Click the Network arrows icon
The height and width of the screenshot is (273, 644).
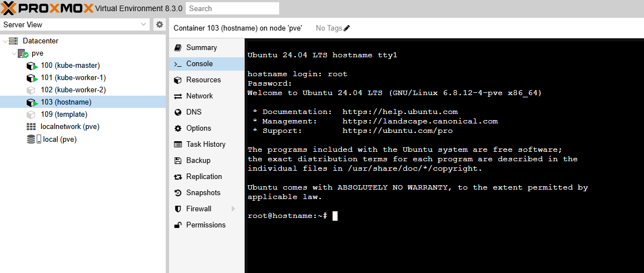click(x=178, y=96)
